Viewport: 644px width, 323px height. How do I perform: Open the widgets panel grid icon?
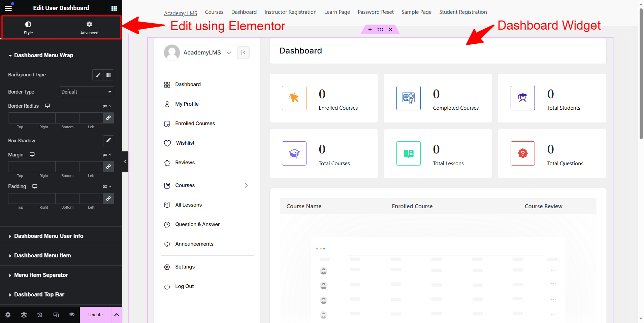pyautogui.click(x=114, y=8)
